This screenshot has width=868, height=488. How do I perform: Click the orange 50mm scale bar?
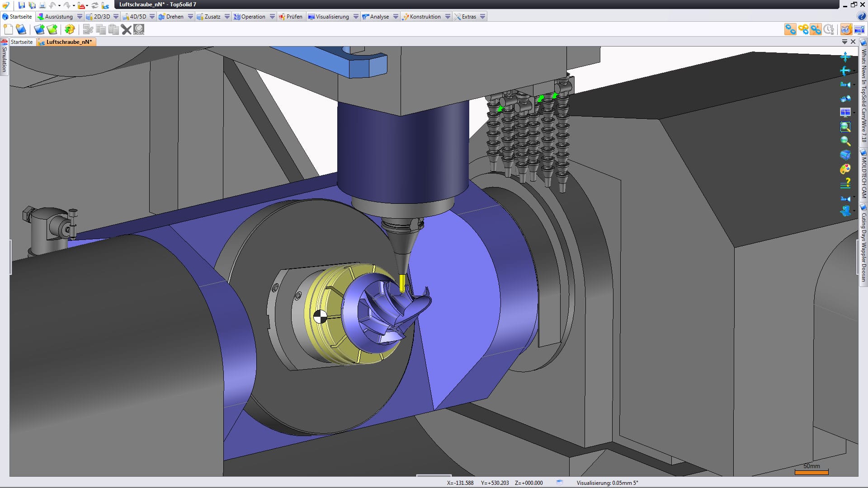(x=811, y=472)
